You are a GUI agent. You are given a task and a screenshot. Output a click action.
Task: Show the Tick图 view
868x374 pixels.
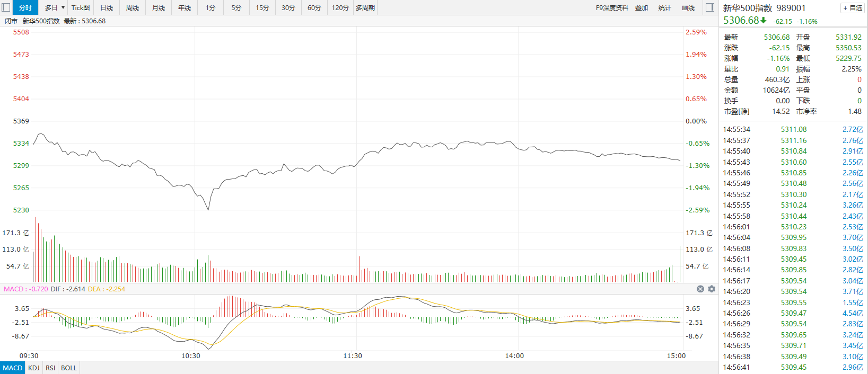[x=81, y=7]
